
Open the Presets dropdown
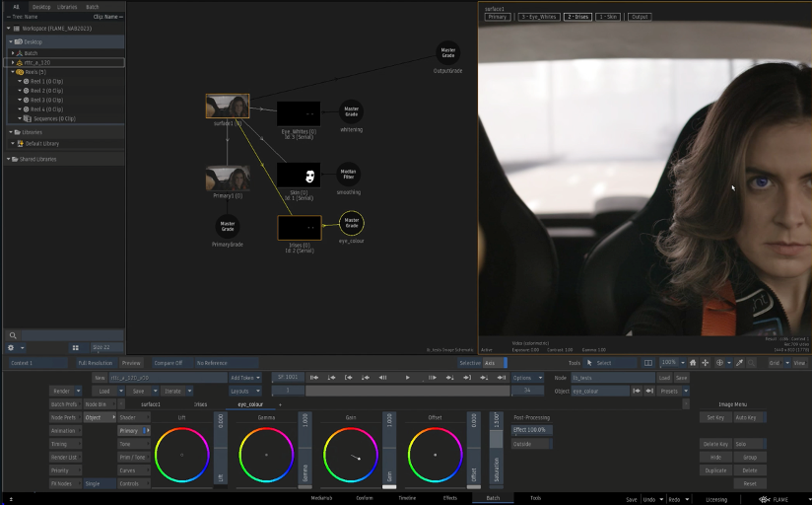(672, 391)
